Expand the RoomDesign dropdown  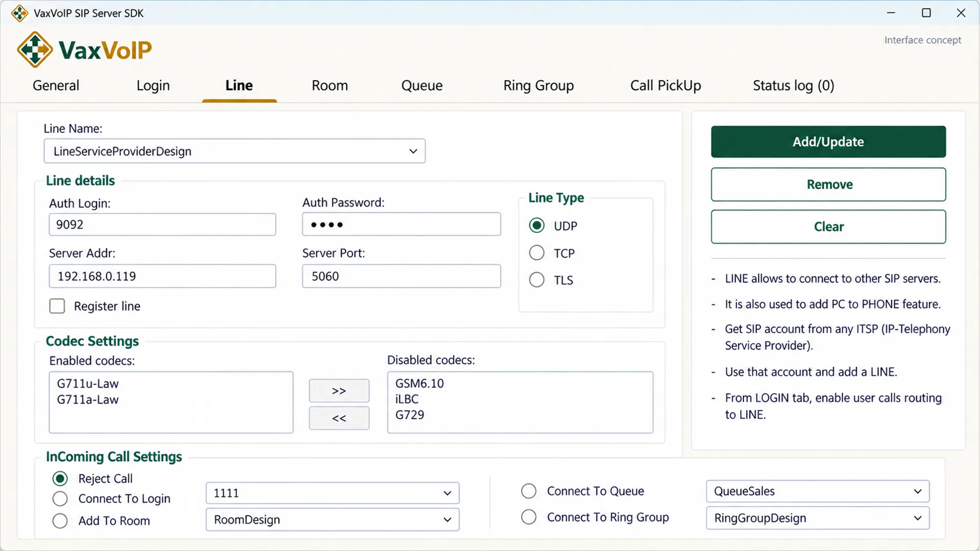332,519
